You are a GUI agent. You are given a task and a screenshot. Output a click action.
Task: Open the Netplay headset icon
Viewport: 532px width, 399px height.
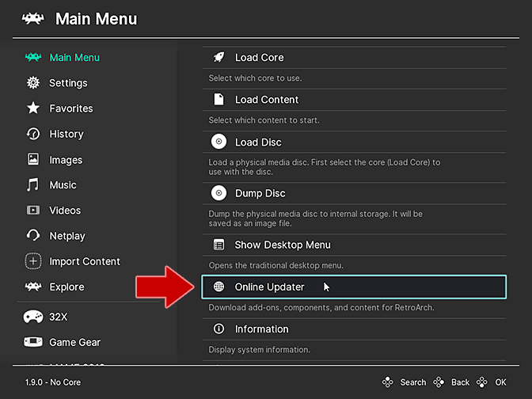click(33, 236)
